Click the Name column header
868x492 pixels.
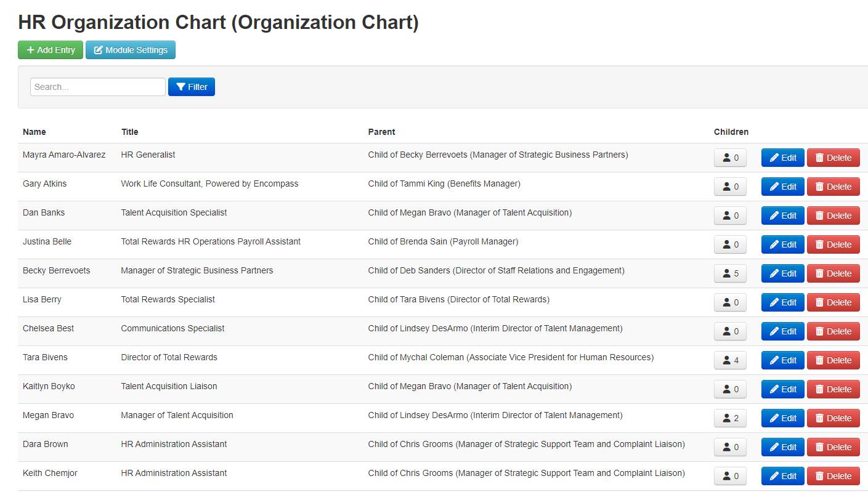(x=34, y=131)
